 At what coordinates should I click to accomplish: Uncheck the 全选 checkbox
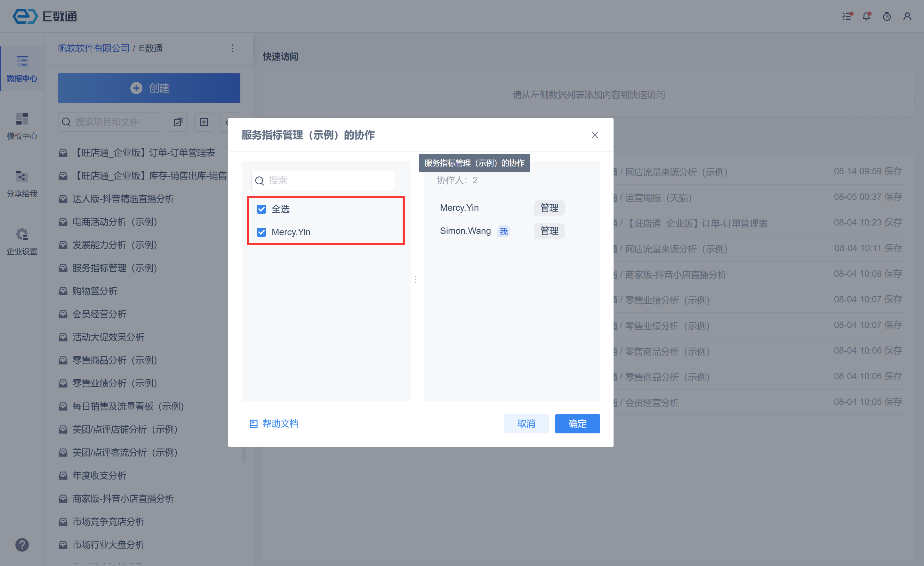pos(261,209)
